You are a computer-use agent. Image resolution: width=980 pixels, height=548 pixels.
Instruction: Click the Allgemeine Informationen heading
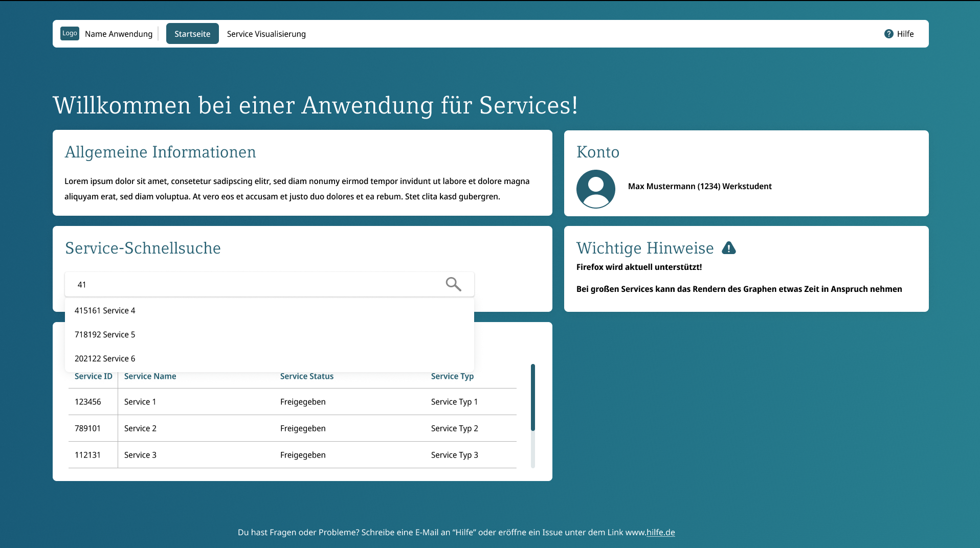tap(160, 152)
